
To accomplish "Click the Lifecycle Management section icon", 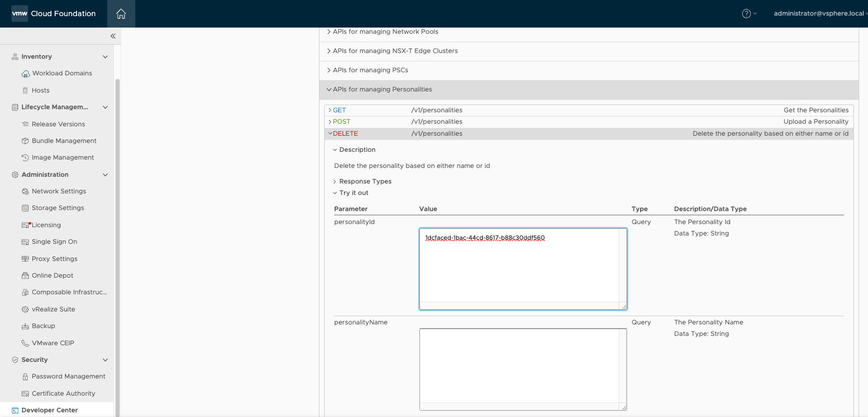I will tap(15, 107).
